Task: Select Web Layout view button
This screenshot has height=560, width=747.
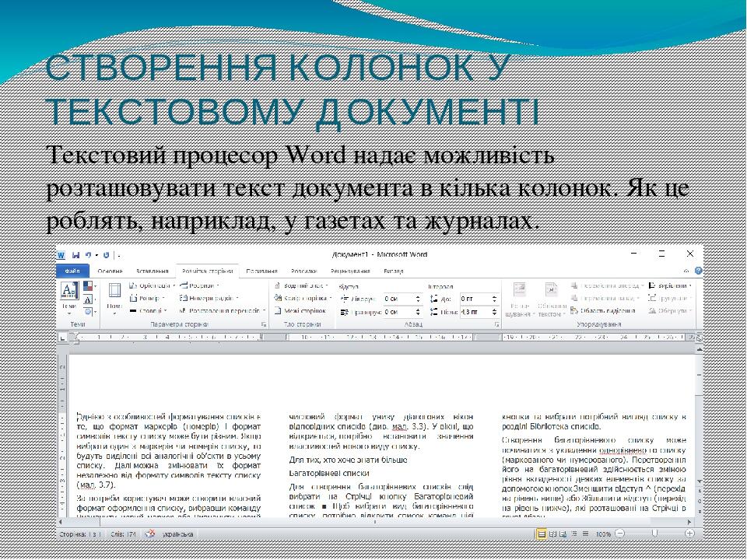Action: (563, 534)
